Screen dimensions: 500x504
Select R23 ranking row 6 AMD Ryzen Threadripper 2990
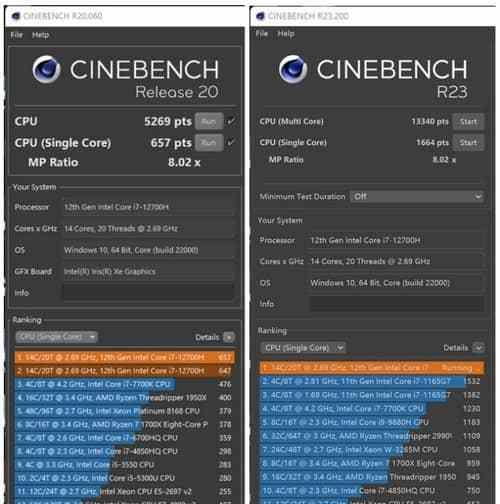click(x=372, y=436)
